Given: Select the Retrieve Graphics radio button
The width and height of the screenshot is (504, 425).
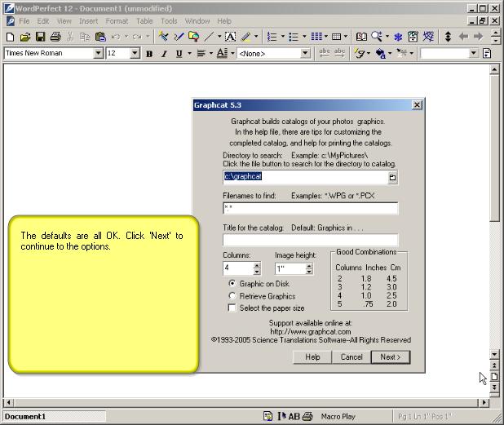Looking at the screenshot, I should point(232,295).
